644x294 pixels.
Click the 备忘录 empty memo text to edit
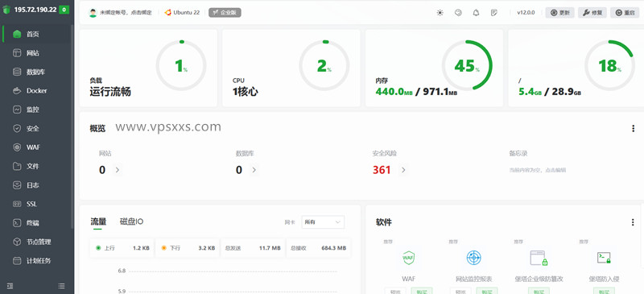coord(538,170)
